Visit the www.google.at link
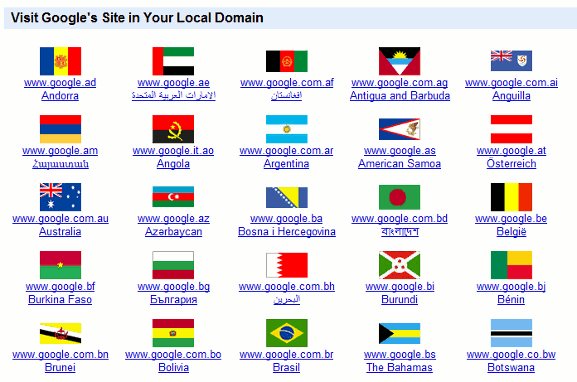The width and height of the screenshot is (577, 382). (x=511, y=151)
